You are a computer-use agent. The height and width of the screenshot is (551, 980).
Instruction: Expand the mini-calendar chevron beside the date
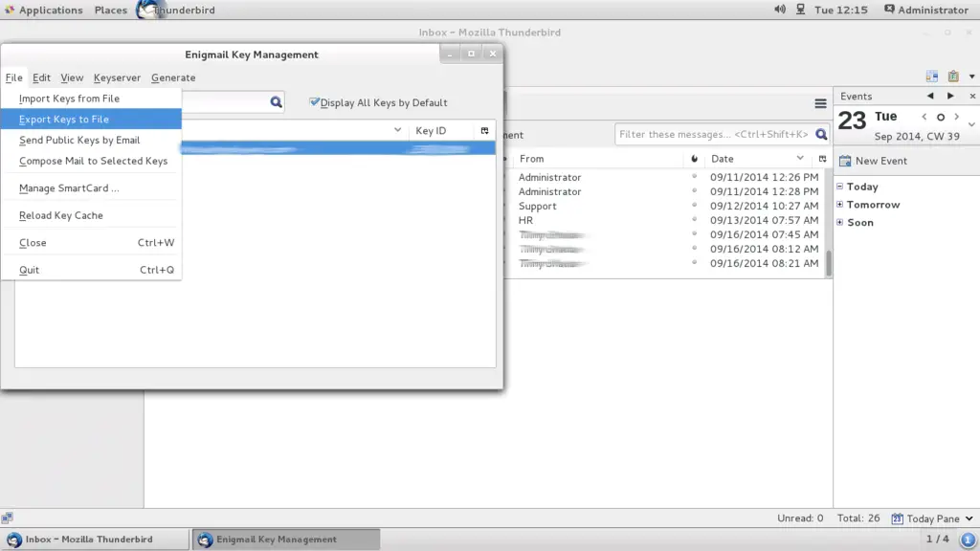tap(971, 125)
